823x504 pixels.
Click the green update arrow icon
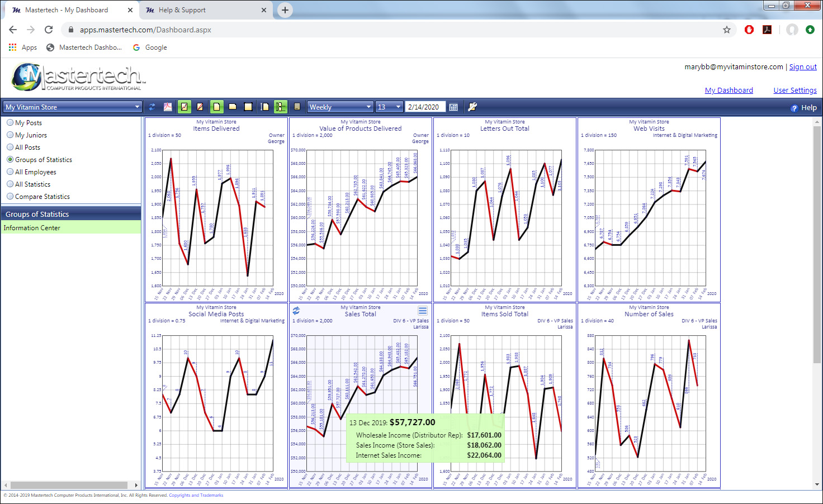(810, 30)
